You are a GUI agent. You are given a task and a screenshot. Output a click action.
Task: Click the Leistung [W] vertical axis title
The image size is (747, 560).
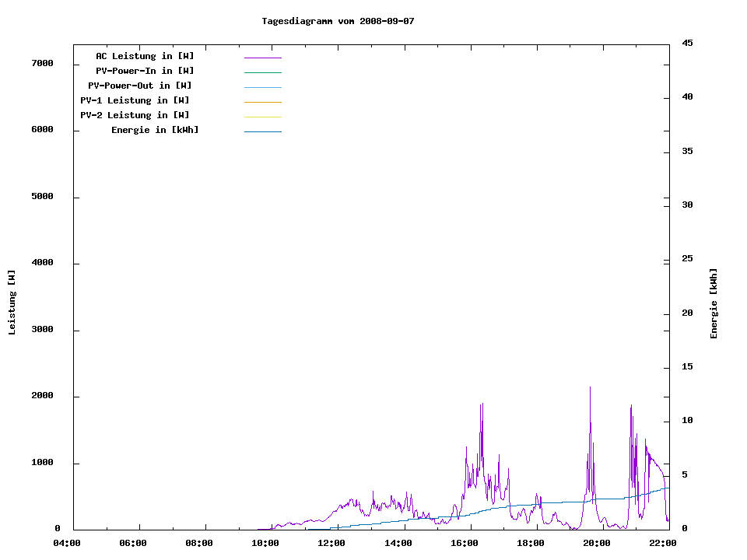(12, 303)
